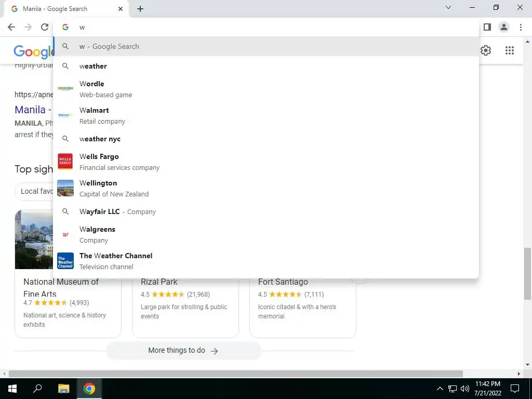Open the Fort Santiago card
532x399 pixels.
tap(303, 308)
